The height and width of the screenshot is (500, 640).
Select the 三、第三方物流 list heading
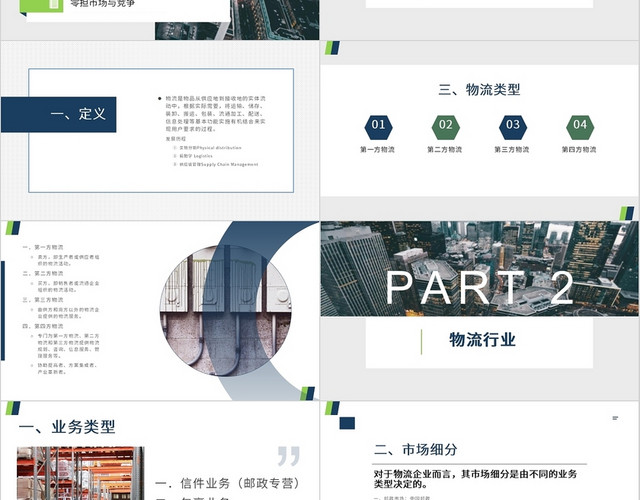pos(43,300)
